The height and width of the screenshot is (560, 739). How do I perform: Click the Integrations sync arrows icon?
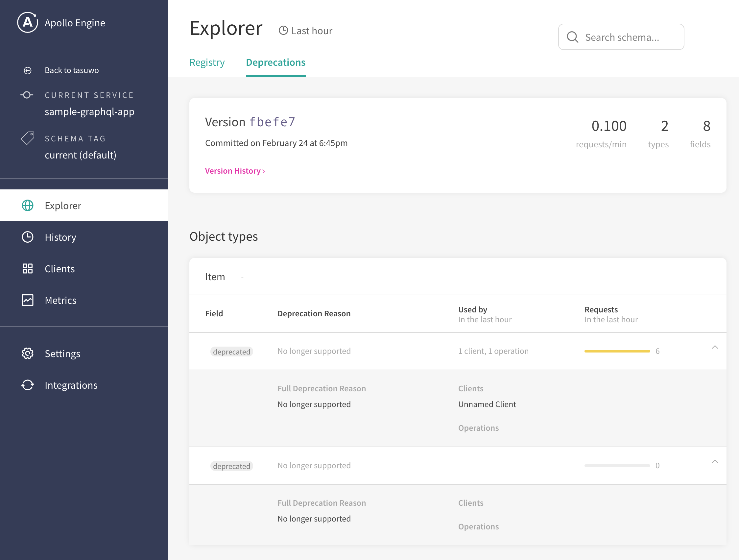point(28,385)
